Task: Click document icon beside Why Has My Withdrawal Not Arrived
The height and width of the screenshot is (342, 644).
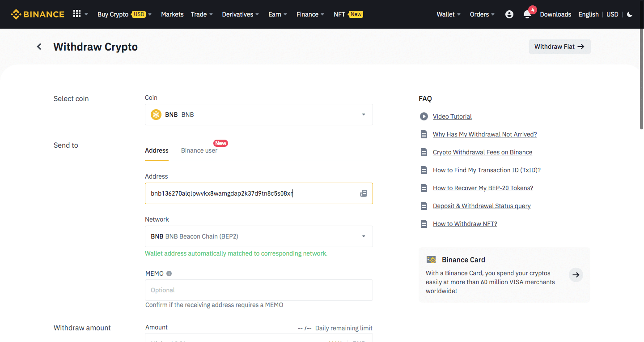Action: [x=424, y=134]
